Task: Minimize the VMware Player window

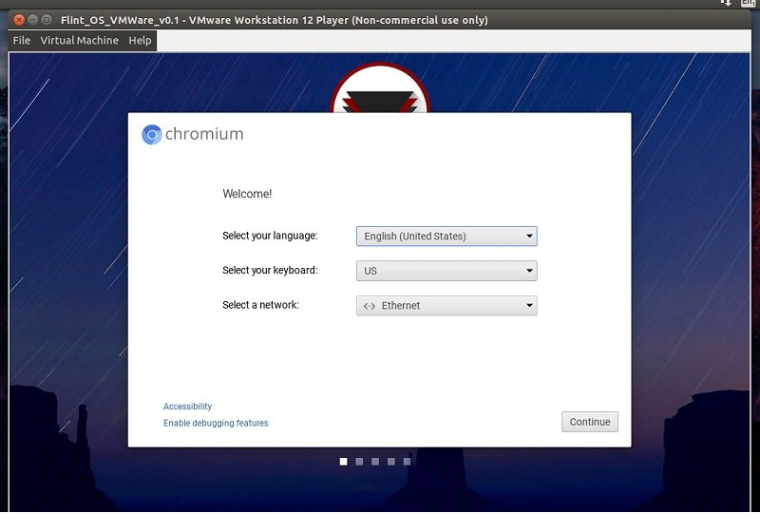Action: (x=33, y=20)
